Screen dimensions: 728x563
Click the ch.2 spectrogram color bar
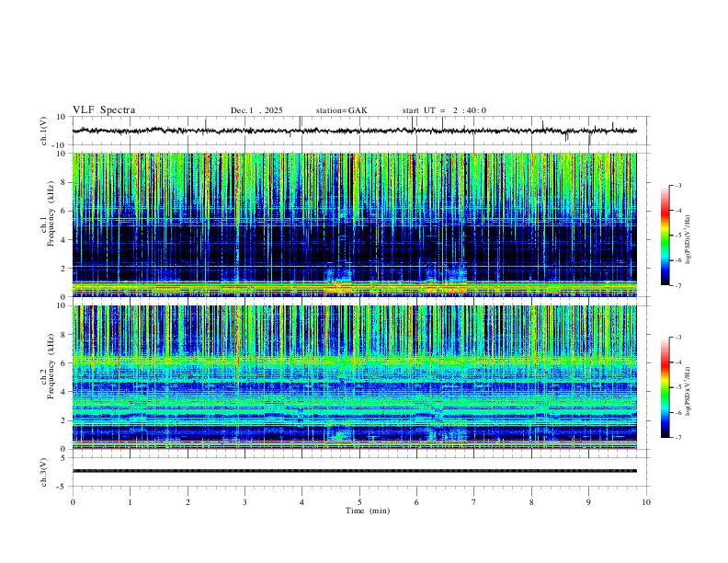point(665,387)
